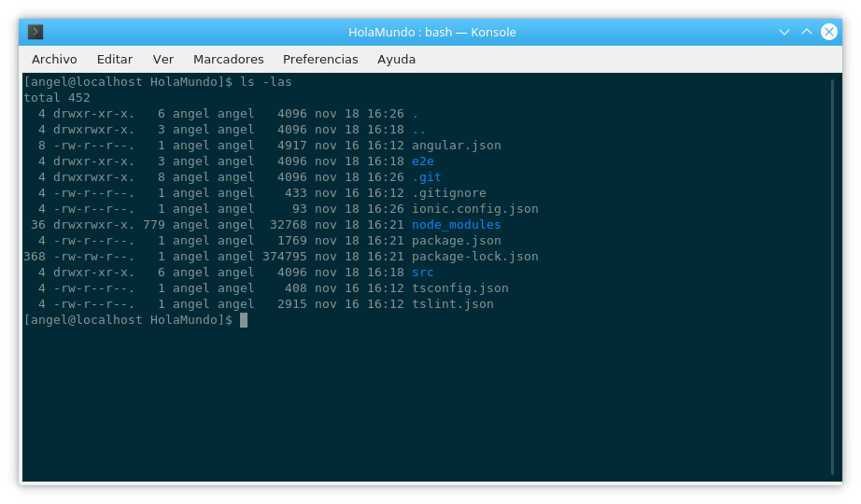
Task: Open the Ayuda menu
Action: pyautogui.click(x=397, y=60)
